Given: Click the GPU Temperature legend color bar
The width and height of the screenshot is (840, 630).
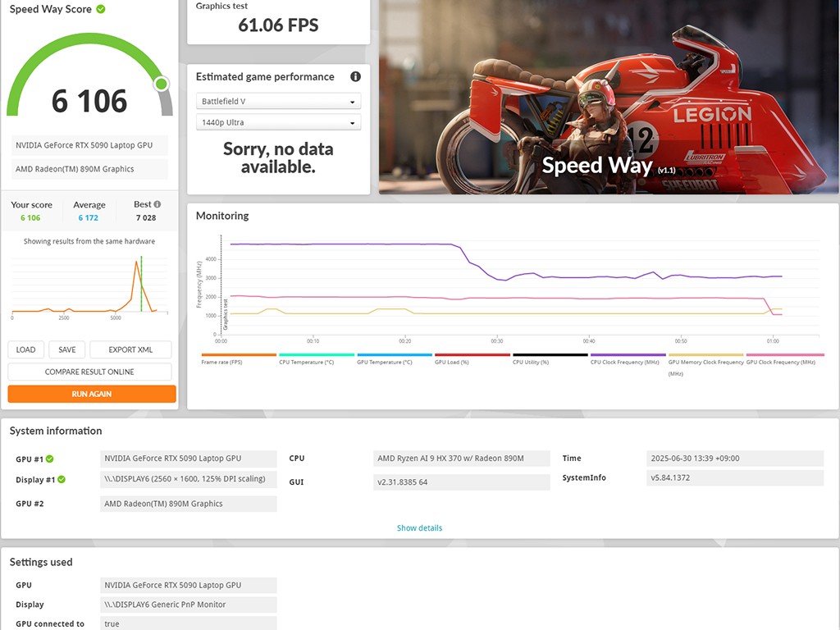Looking at the screenshot, I should 395,355.
